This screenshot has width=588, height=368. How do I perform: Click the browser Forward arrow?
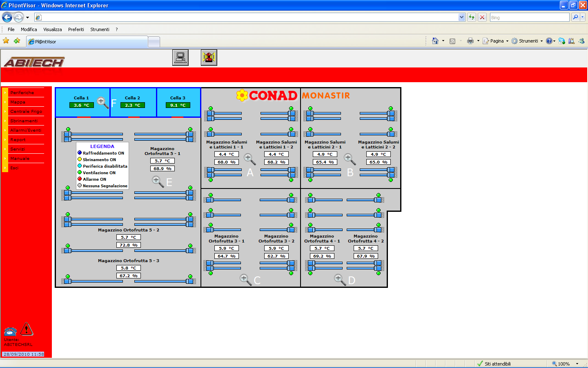click(18, 17)
